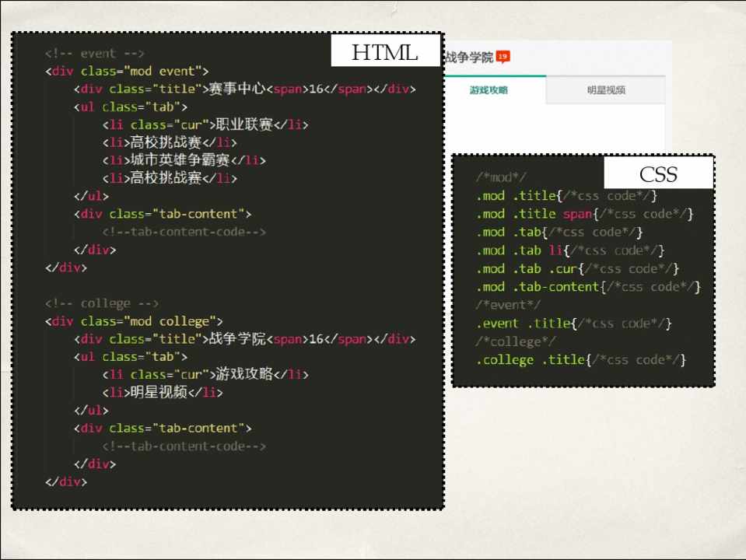
Task: Click the div class="mod event" line
Action: point(127,72)
